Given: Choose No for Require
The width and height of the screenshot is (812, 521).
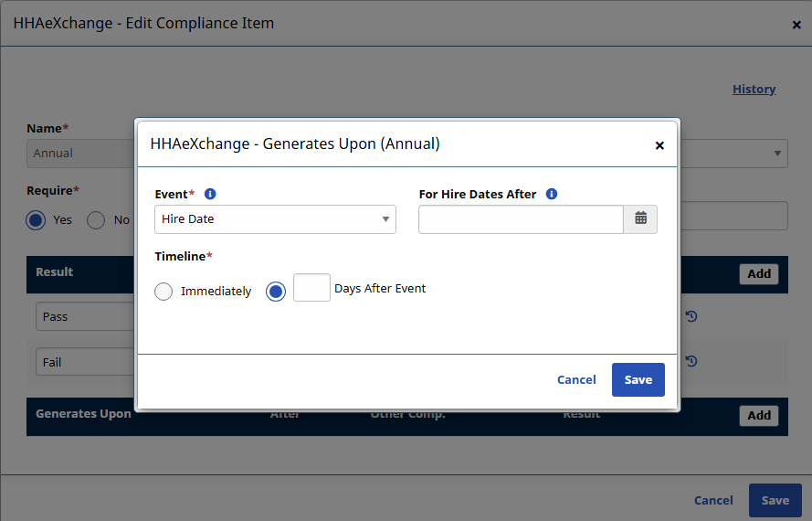Looking at the screenshot, I should [96, 219].
